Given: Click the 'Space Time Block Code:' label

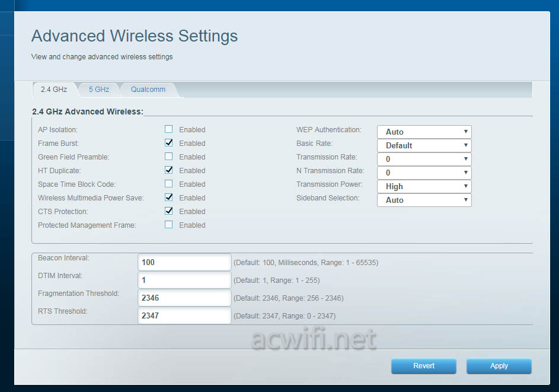Looking at the screenshot, I should [x=76, y=184].
